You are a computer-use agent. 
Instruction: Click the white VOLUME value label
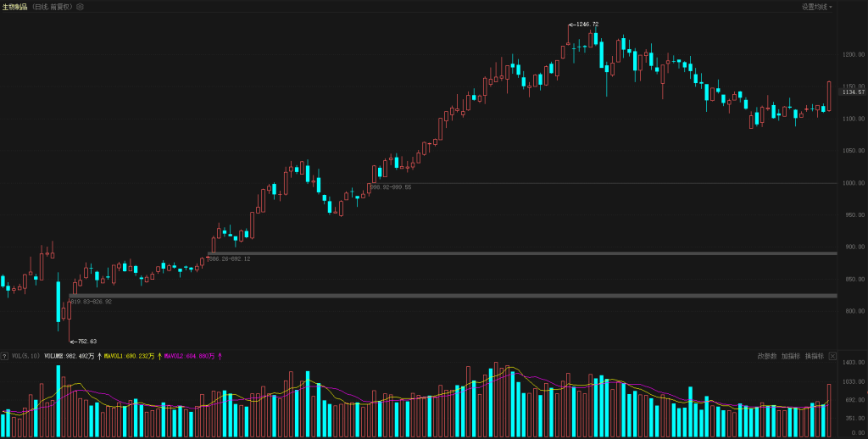pyautogui.click(x=70, y=356)
